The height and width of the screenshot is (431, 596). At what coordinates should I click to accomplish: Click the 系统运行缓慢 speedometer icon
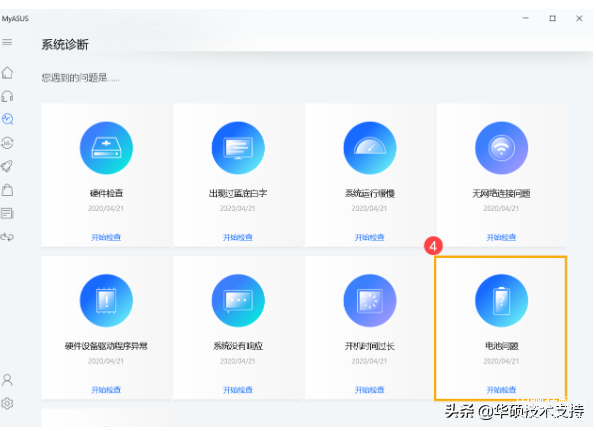370,148
